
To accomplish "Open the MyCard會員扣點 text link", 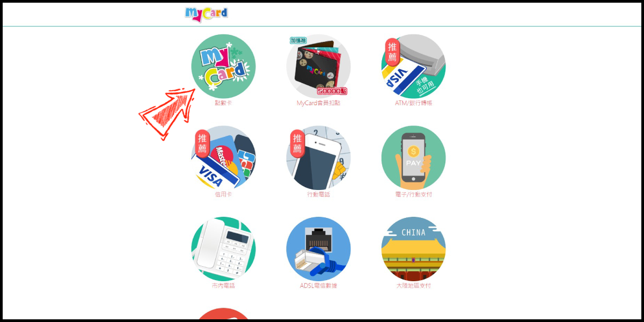I will pyautogui.click(x=318, y=103).
